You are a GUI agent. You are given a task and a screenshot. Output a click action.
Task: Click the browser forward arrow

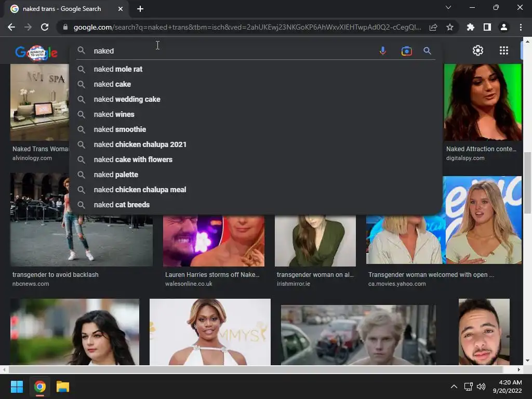(28, 27)
